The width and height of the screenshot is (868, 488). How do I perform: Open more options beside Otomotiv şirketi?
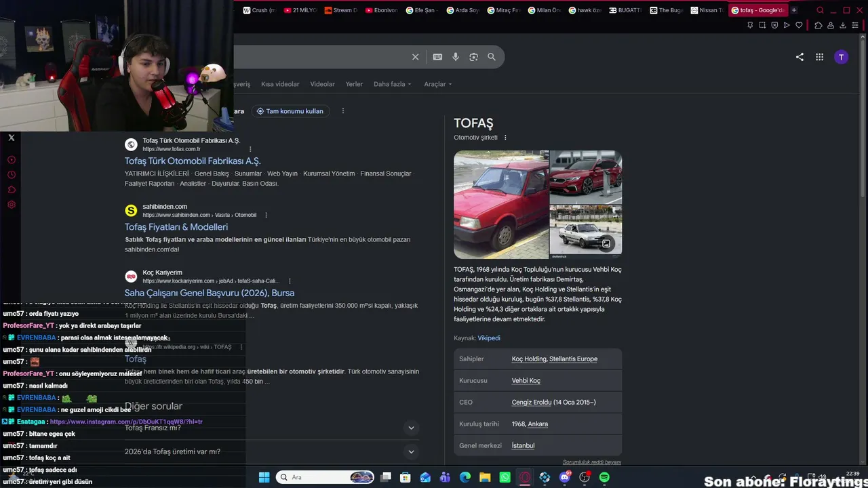point(505,138)
